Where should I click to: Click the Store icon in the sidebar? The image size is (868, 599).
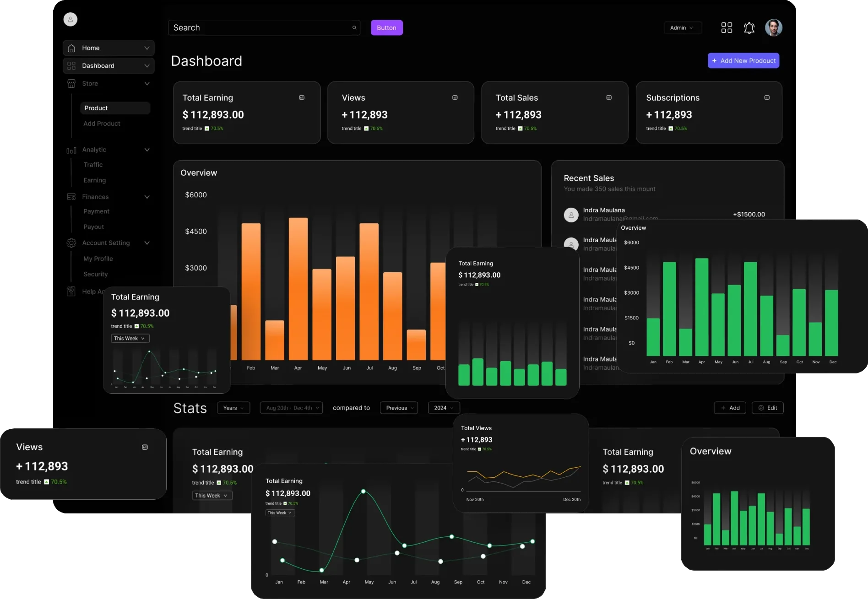[71, 83]
